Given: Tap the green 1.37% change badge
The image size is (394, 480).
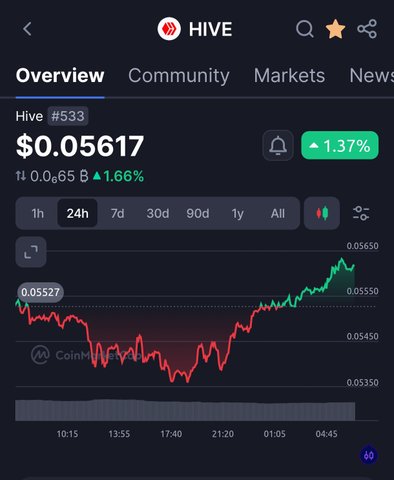Looking at the screenshot, I should click(340, 146).
